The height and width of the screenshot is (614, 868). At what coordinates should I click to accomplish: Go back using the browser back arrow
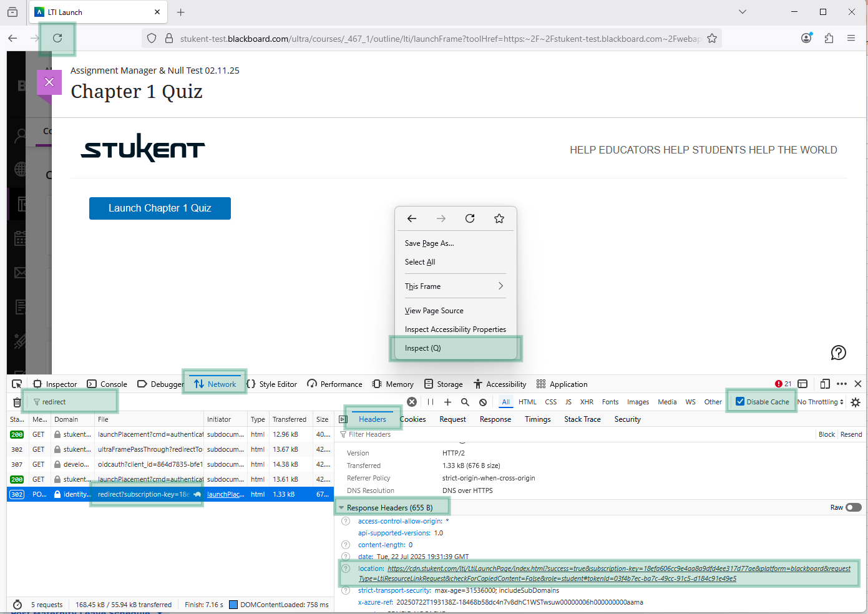(12, 38)
